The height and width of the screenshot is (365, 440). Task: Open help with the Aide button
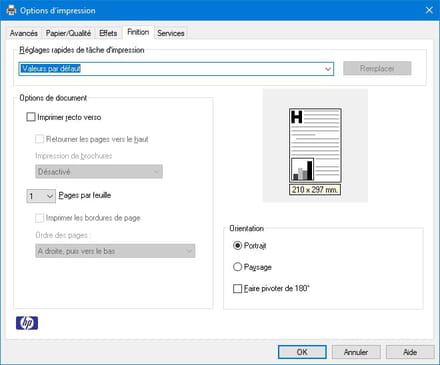410,352
